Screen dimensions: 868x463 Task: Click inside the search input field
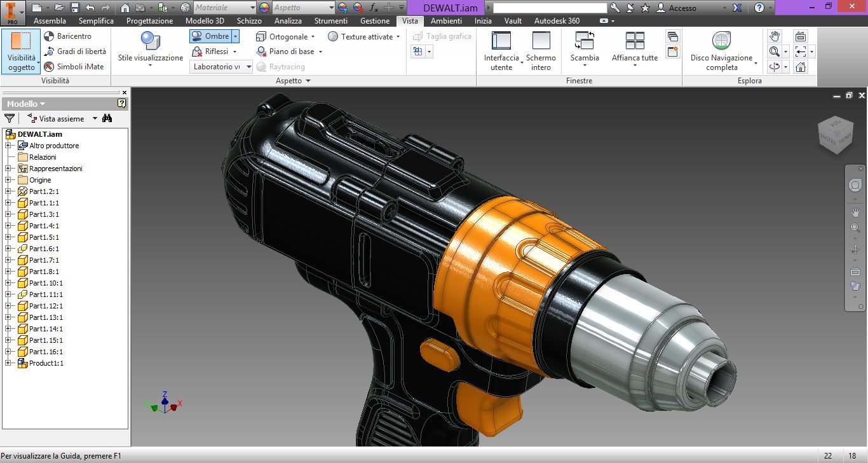pos(550,8)
